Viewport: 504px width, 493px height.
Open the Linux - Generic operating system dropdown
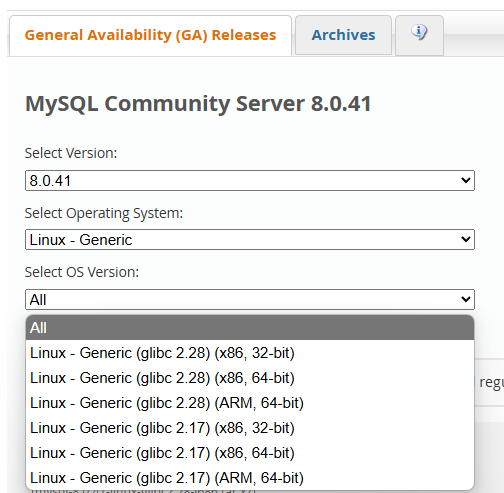point(250,239)
